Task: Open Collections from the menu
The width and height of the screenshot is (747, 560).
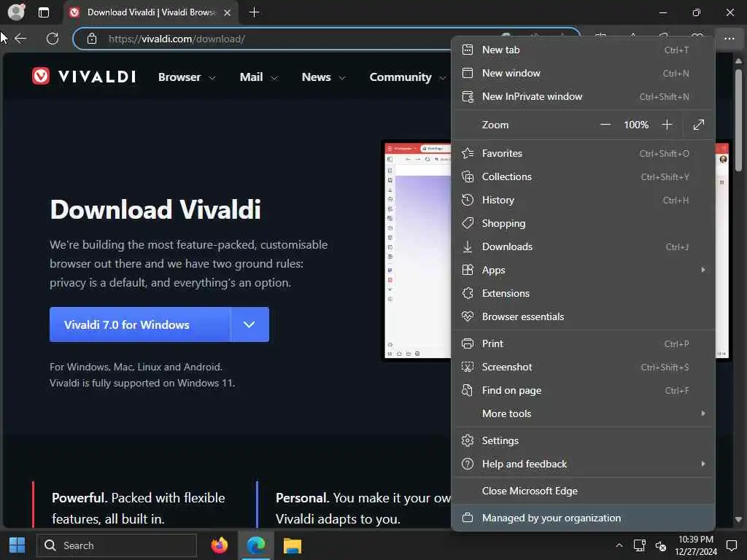Action: point(584,176)
